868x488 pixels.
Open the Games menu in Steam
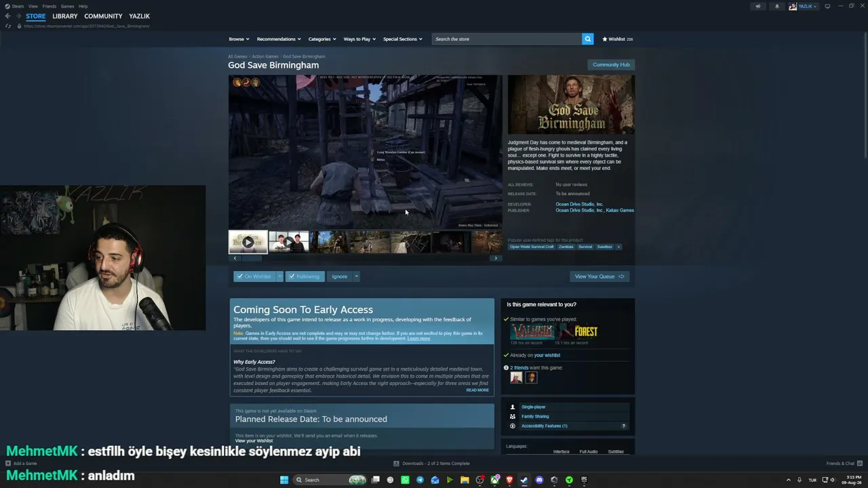(x=67, y=6)
